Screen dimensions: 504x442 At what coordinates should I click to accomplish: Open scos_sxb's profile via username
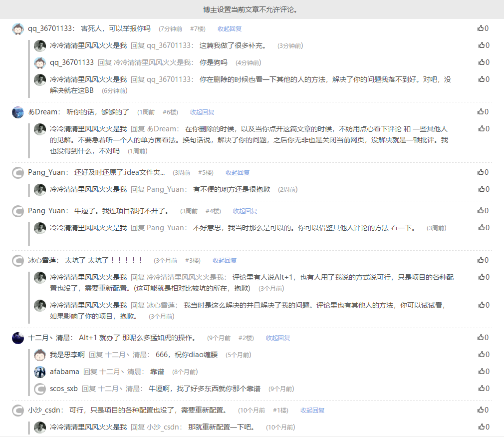64,389
